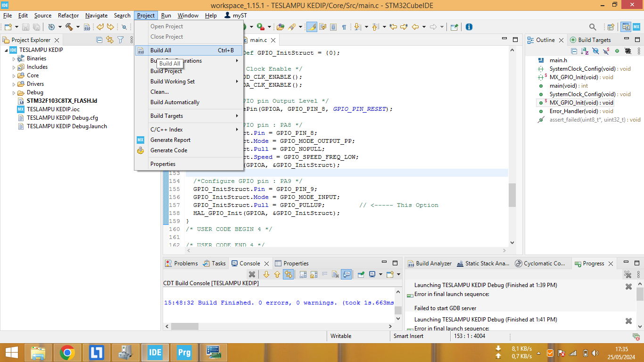The width and height of the screenshot is (644, 362).
Task: Click the New file toolbar icon
Action: point(8,27)
